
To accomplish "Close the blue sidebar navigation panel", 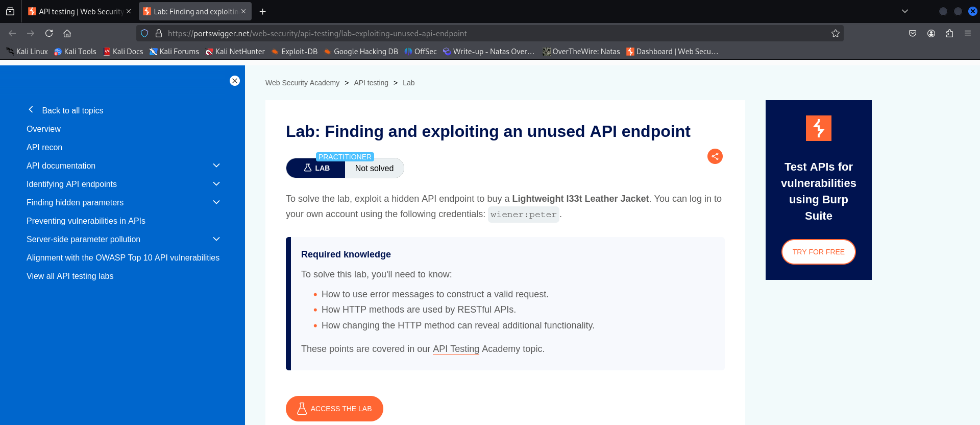I will (x=235, y=81).
